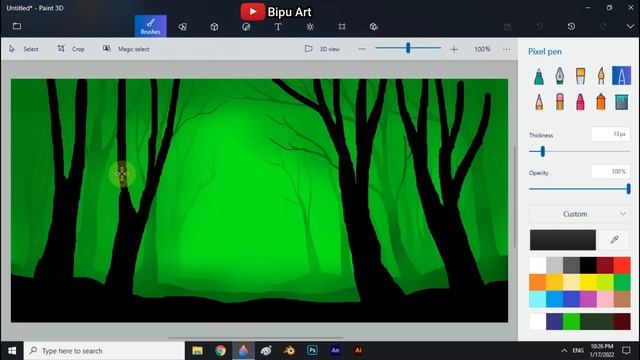Open Chrome from the taskbar
This screenshot has width=640, height=360.
tap(220, 351)
